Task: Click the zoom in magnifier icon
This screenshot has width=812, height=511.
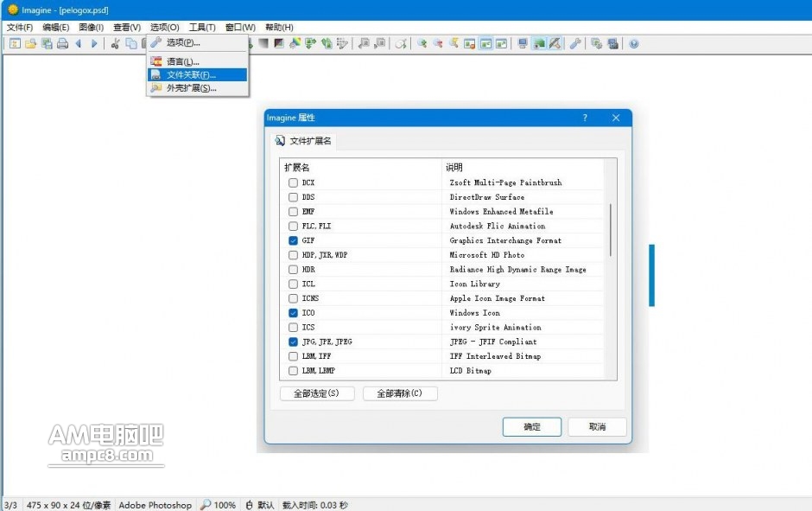Action: pyautogui.click(x=422, y=43)
